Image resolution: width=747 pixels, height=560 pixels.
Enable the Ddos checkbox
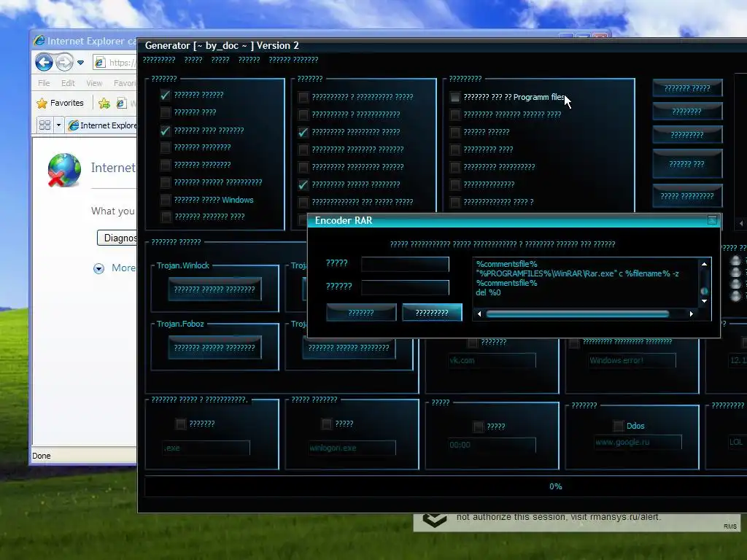(619, 426)
